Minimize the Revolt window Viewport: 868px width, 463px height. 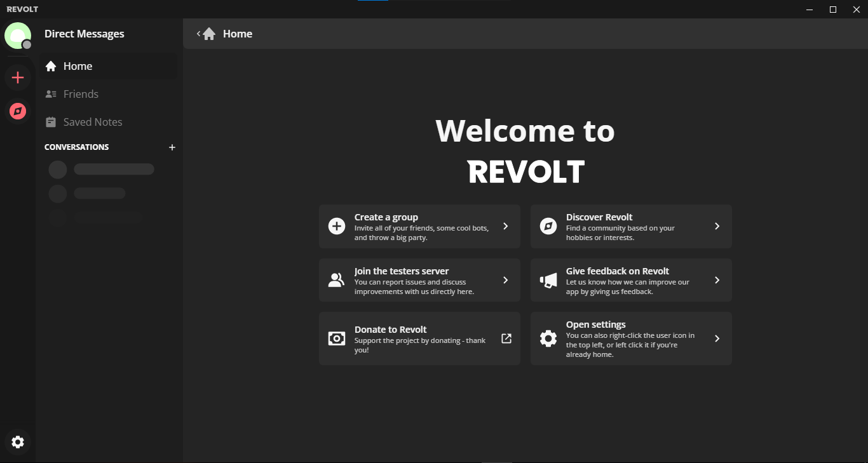pyautogui.click(x=810, y=10)
